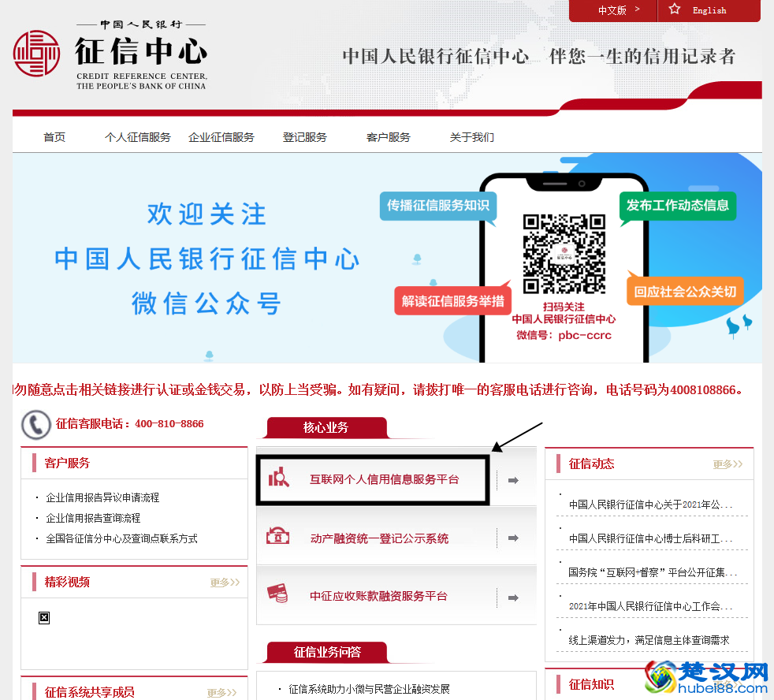
Task: Open 企业信用报告异议申请流程 link
Action: (102, 497)
